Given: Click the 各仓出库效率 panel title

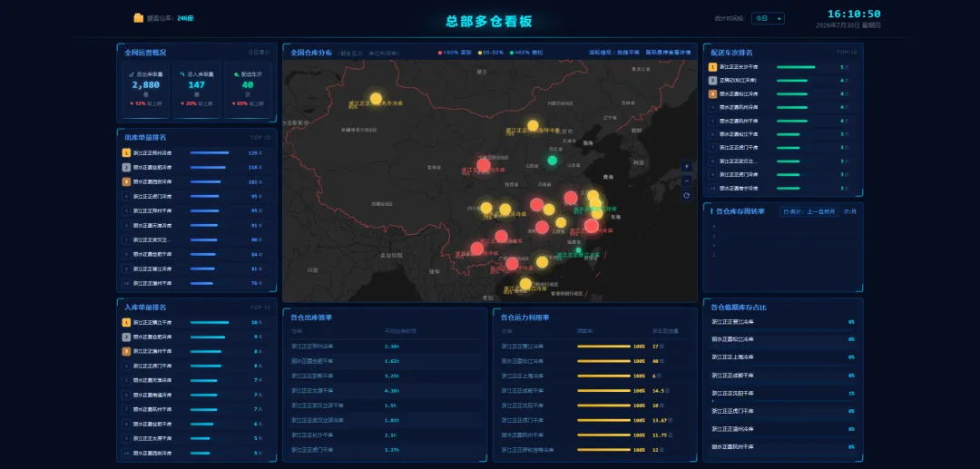Looking at the screenshot, I should click(x=311, y=318).
